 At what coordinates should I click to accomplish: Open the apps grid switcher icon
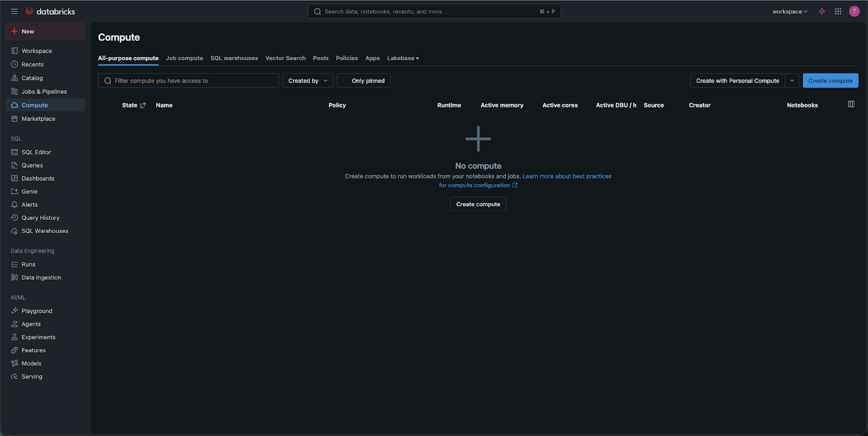pyautogui.click(x=838, y=11)
